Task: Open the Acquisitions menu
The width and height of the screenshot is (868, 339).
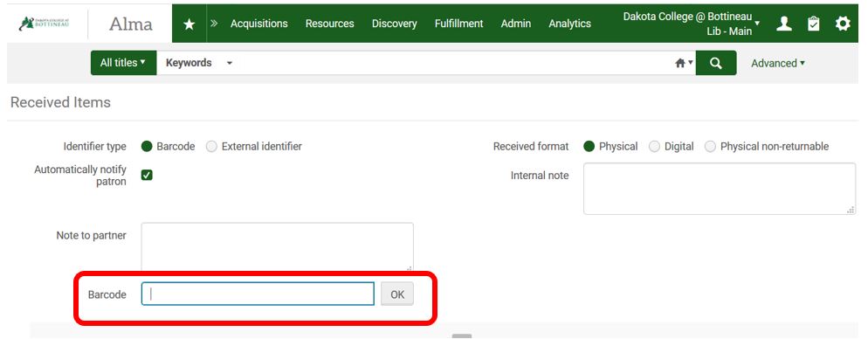Action: coord(259,24)
